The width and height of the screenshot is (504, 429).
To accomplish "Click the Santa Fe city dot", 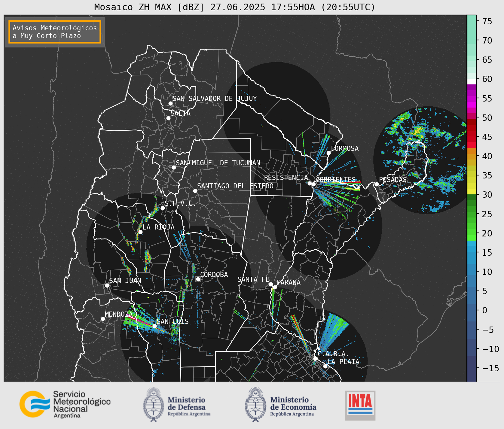I will coord(271,284).
